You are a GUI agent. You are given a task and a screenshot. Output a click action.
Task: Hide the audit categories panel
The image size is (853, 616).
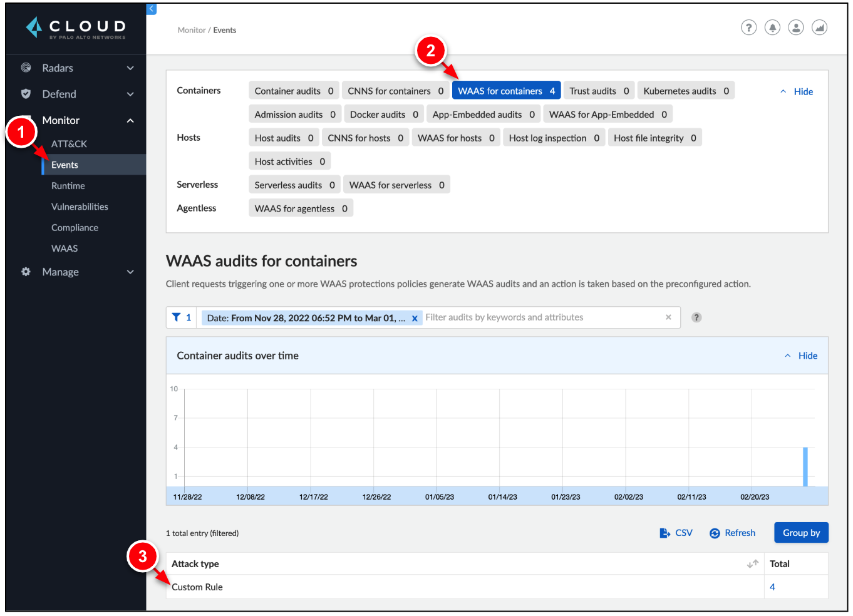click(797, 91)
